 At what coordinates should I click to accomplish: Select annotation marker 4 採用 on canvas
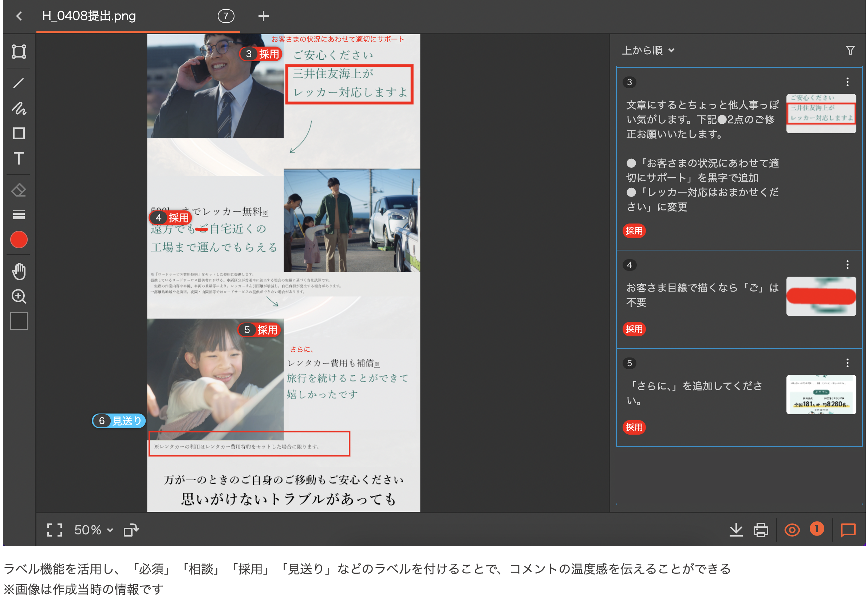click(x=170, y=218)
